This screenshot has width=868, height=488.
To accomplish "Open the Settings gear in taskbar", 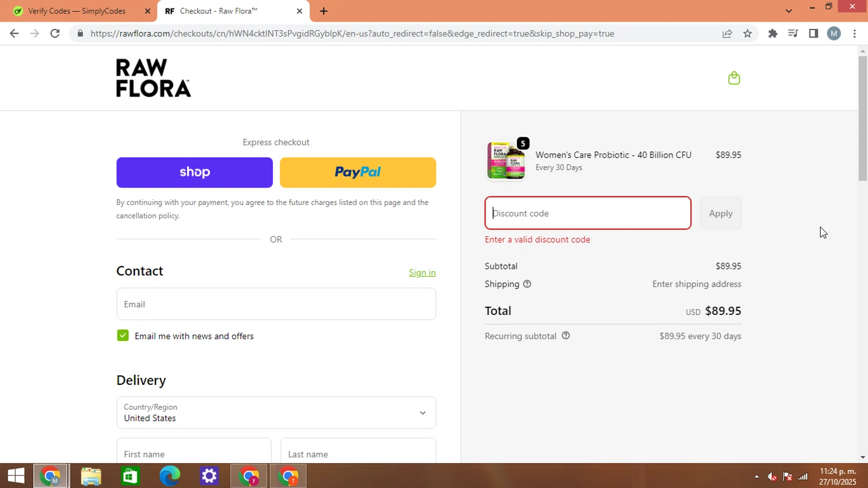I will pyautogui.click(x=209, y=476).
